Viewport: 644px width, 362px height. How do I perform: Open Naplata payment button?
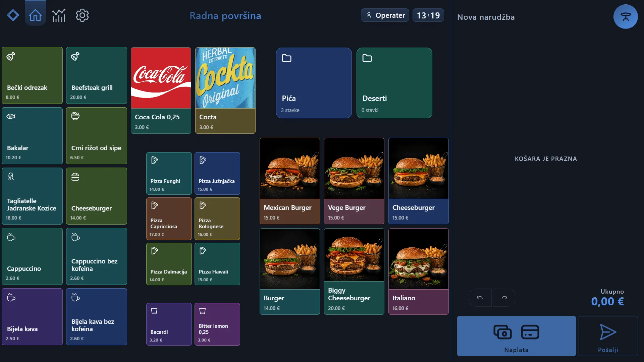click(516, 336)
